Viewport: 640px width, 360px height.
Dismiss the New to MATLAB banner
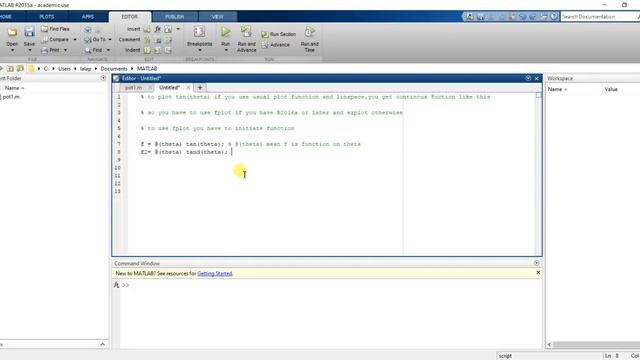(538, 273)
